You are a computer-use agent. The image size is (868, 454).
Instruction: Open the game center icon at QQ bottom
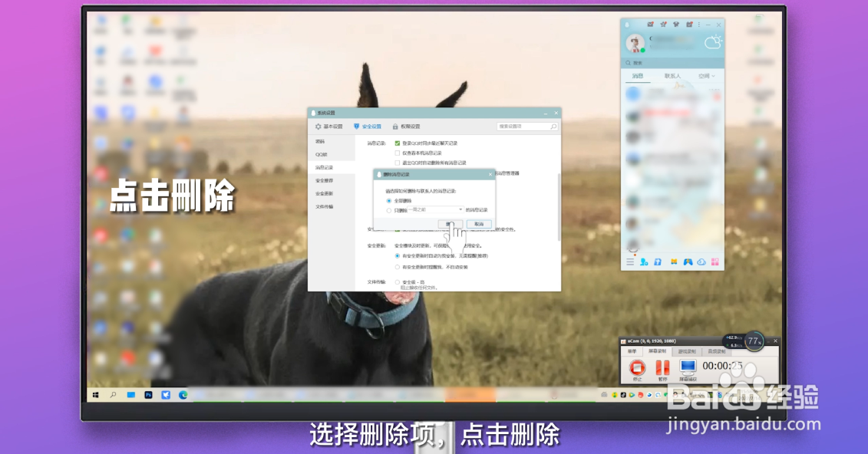(x=688, y=262)
